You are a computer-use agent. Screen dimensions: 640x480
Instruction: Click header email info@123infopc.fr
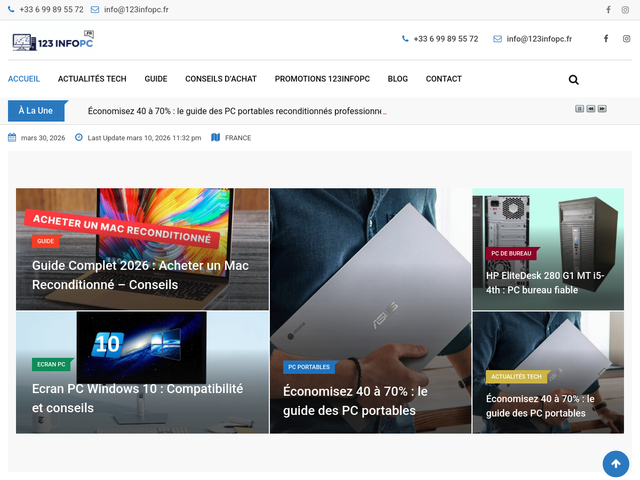point(539,39)
